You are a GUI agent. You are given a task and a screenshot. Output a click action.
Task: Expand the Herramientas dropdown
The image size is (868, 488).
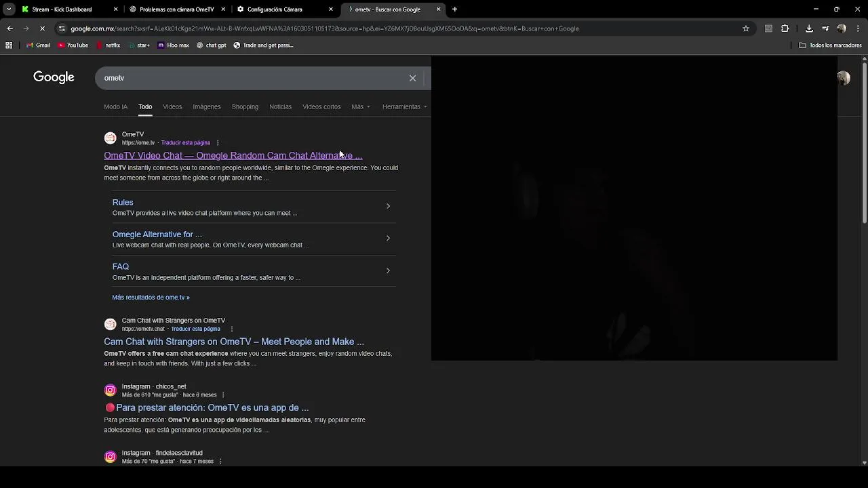pos(405,106)
